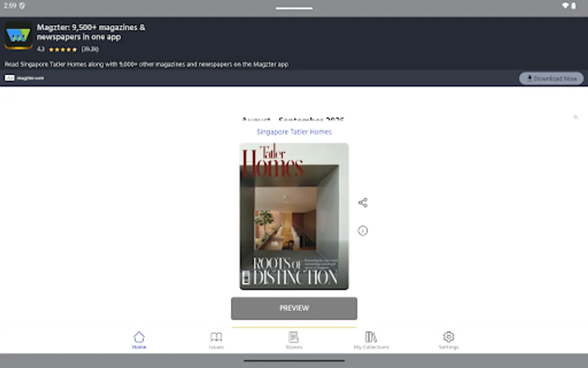This screenshot has height=368, width=588.
Task: Select the August - September 2025 issue selector
Action: point(294,120)
